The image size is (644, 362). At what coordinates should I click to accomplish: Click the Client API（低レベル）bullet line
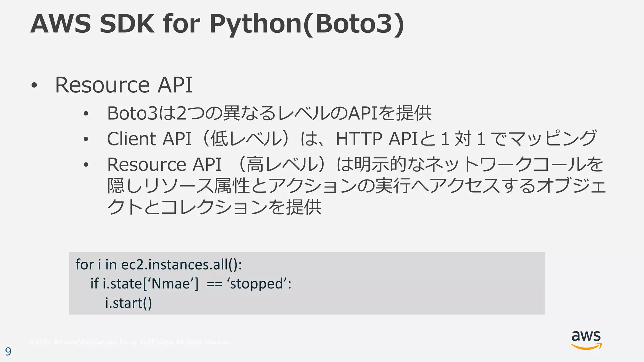click(x=352, y=139)
